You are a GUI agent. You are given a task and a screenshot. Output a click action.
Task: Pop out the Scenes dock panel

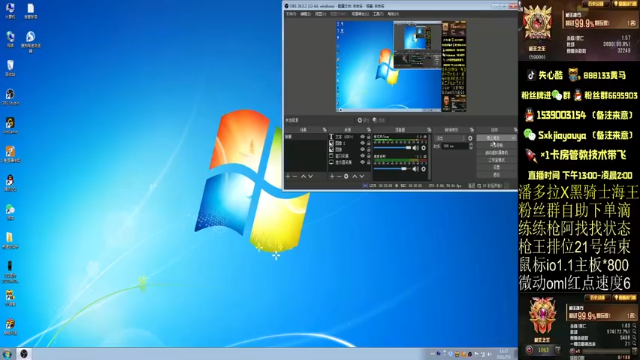click(x=324, y=129)
